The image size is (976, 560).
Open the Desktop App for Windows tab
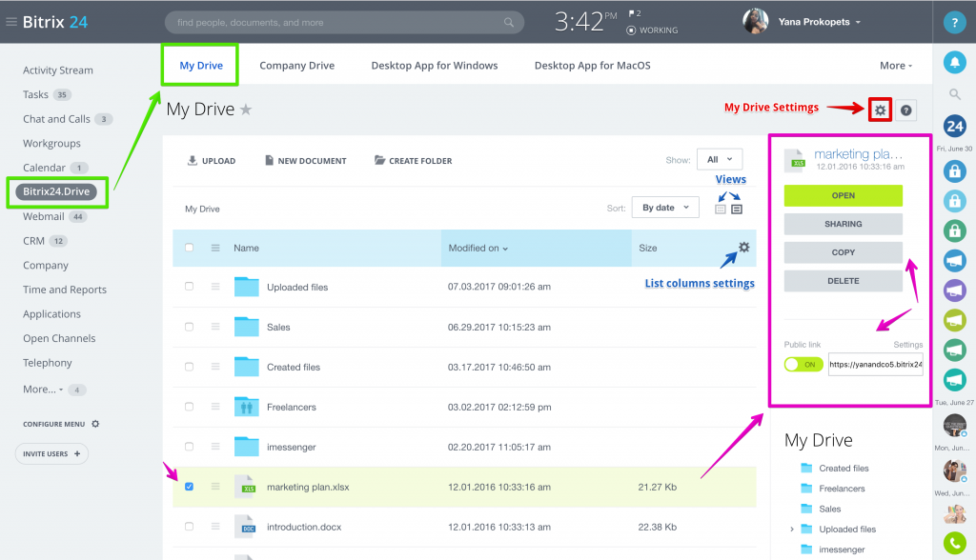pos(435,66)
